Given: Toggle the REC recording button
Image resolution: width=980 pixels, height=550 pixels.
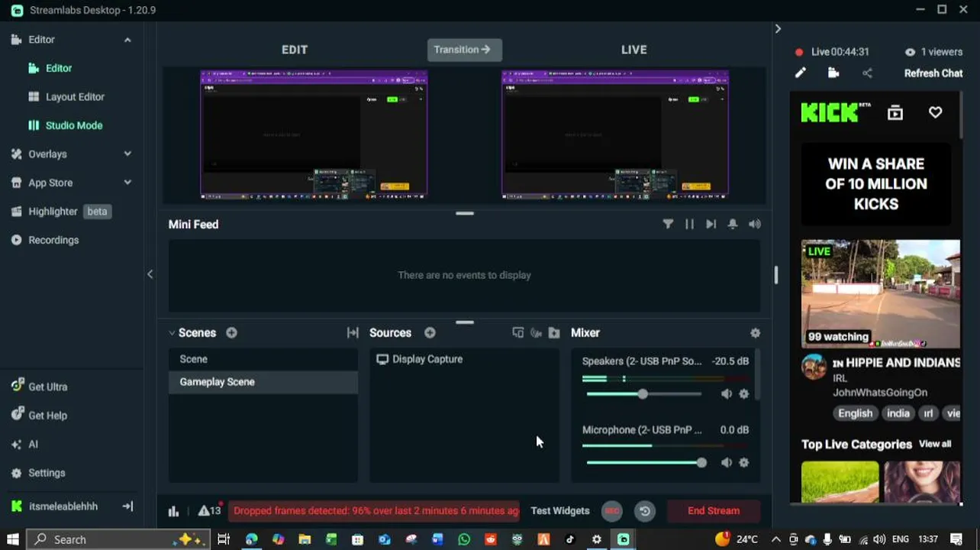Looking at the screenshot, I should point(612,511).
